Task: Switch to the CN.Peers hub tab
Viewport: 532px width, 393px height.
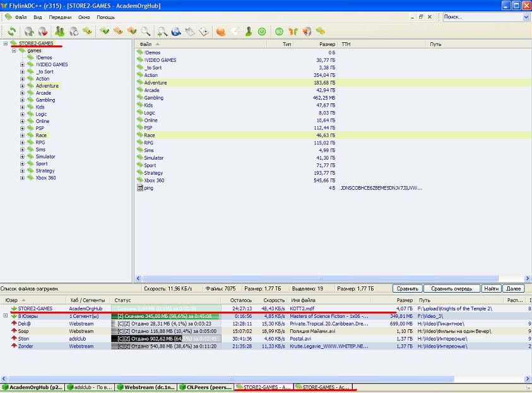Action: [x=206, y=387]
